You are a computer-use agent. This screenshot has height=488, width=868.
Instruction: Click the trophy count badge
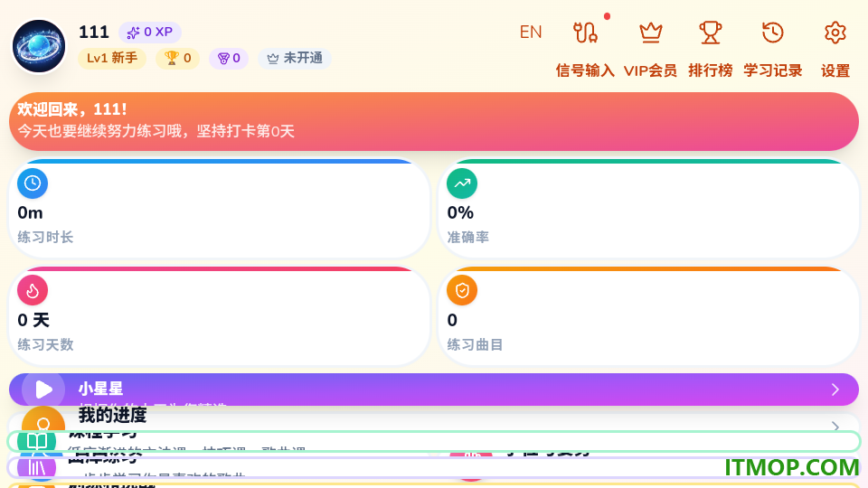tap(178, 58)
